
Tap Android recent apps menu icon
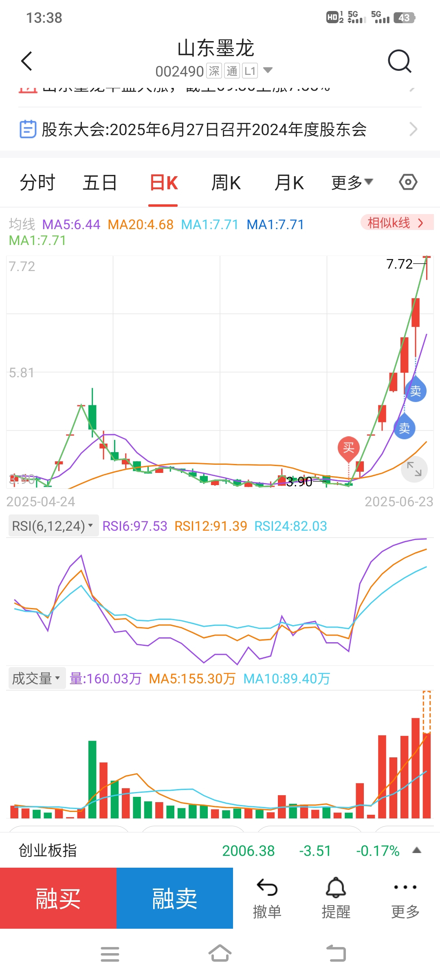point(110,954)
